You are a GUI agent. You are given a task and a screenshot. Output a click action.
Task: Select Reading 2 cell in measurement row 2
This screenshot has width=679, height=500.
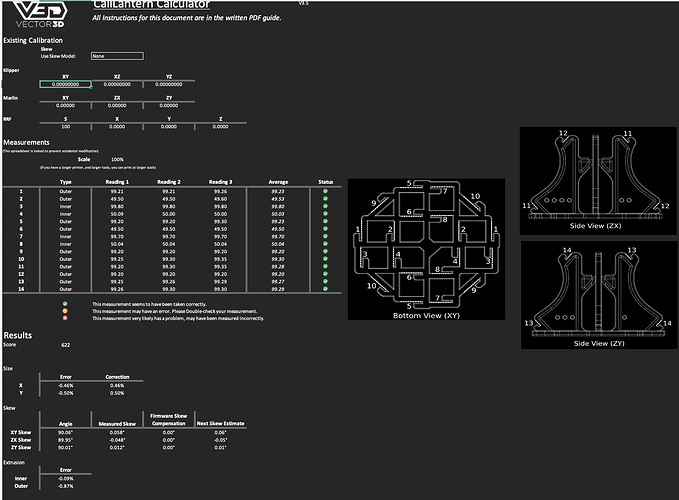(169, 199)
